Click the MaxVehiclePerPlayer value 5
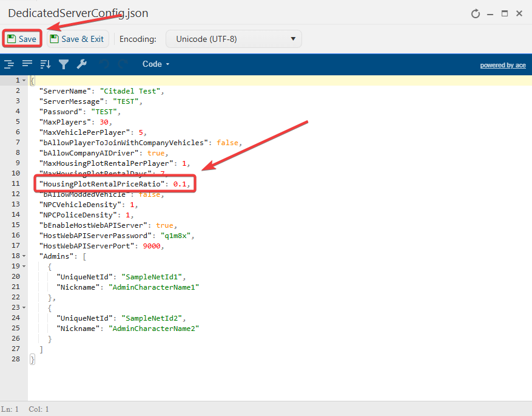Screen dimensions: 532x416 coord(141,132)
